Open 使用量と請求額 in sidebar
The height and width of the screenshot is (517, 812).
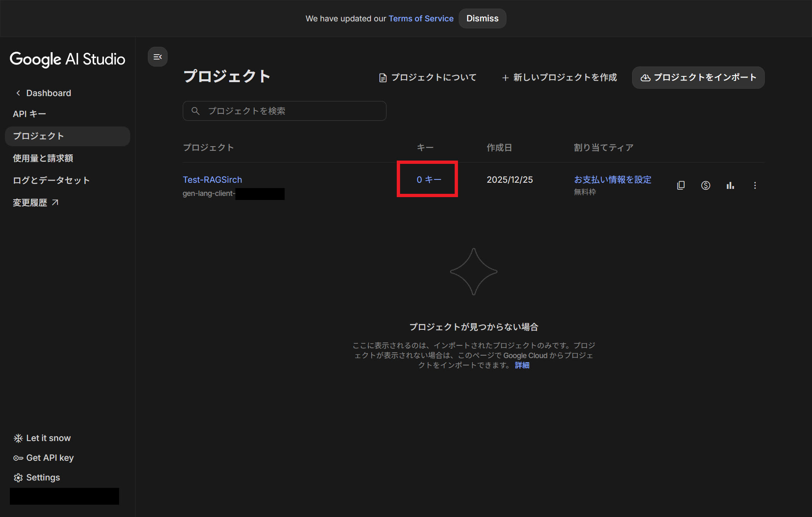[43, 159]
